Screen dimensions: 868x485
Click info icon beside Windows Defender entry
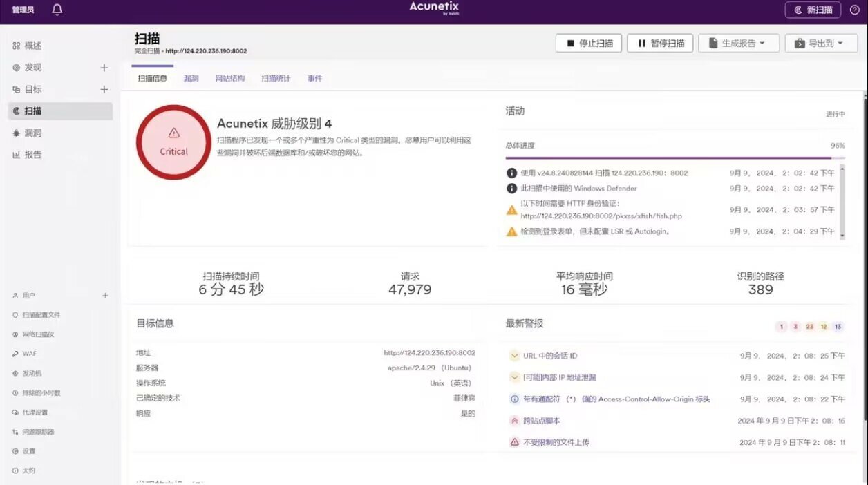click(x=511, y=188)
